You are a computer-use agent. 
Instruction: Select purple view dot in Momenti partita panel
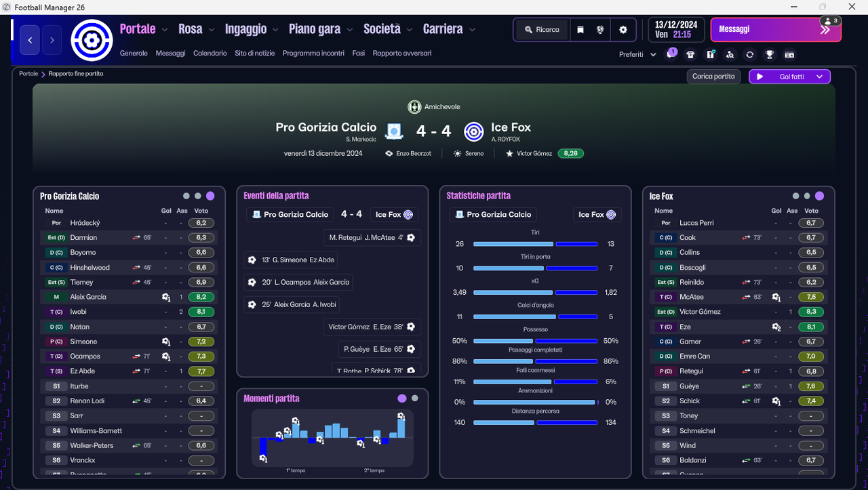coord(402,399)
